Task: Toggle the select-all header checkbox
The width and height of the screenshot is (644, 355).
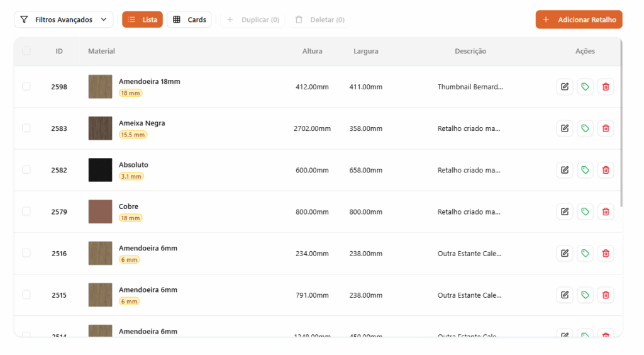Action: point(26,51)
